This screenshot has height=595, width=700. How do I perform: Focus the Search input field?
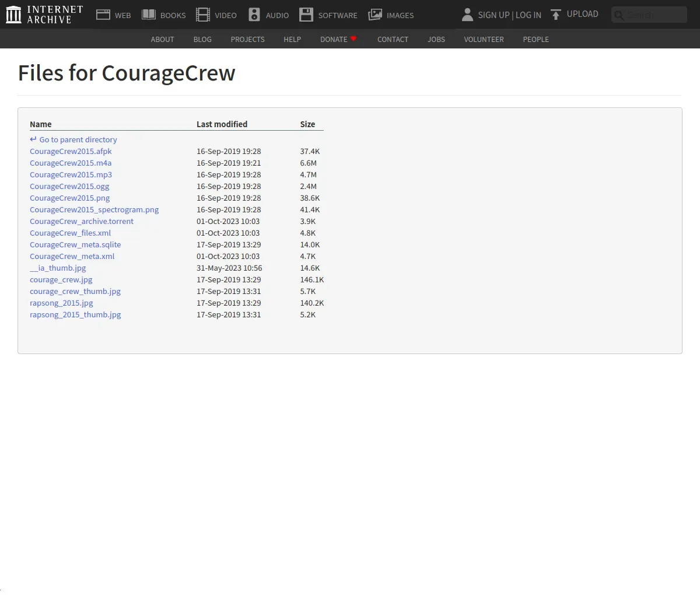649,15
